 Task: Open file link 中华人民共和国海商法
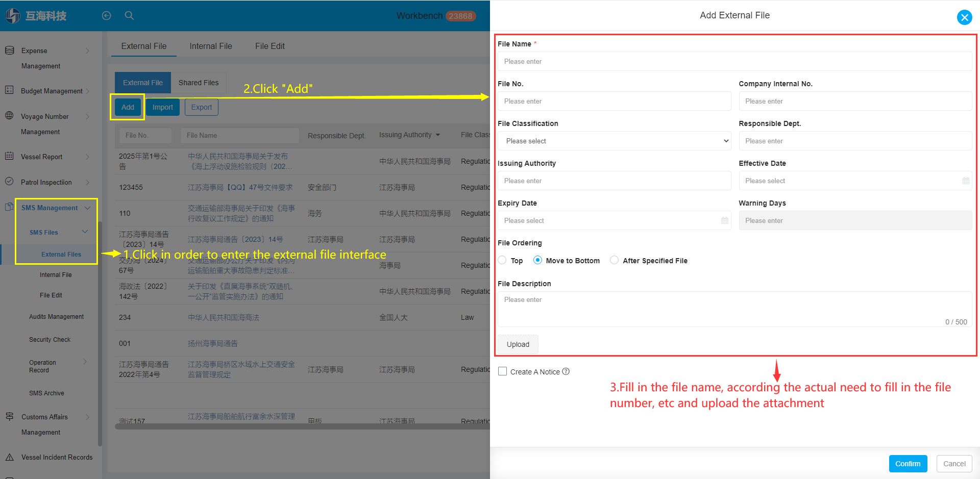[224, 317]
